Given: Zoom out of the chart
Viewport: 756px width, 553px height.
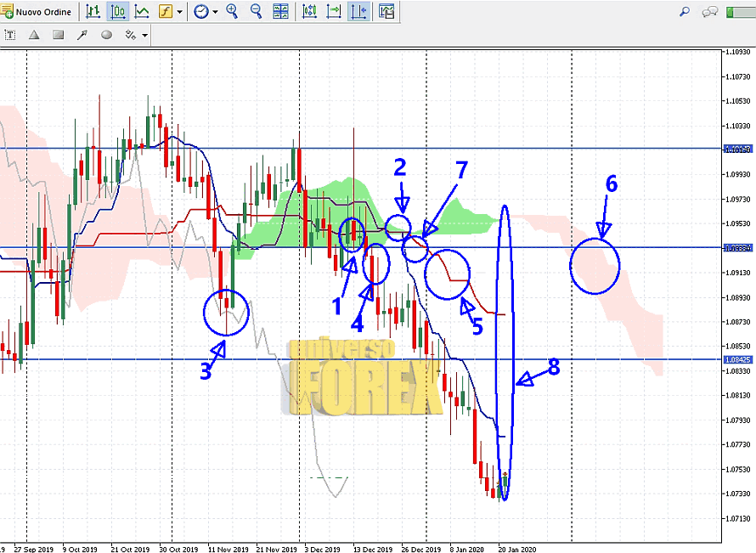Looking at the screenshot, I should tap(256, 12).
